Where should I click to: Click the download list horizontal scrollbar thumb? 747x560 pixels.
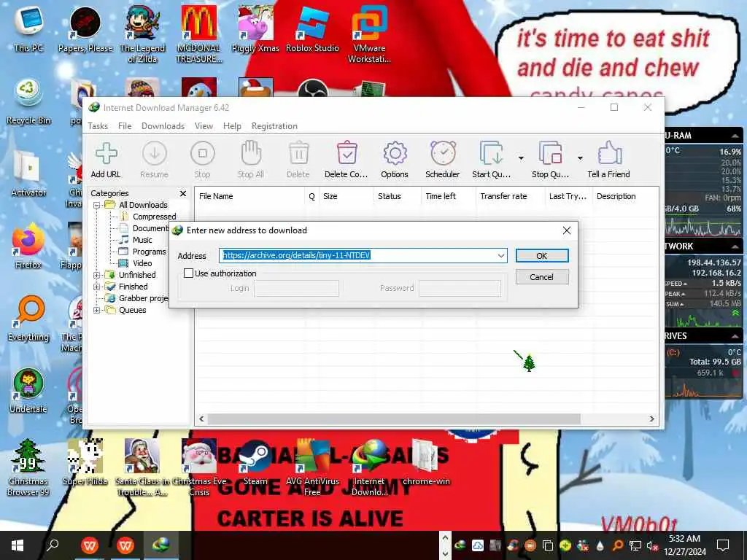click(x=394, y=419)
